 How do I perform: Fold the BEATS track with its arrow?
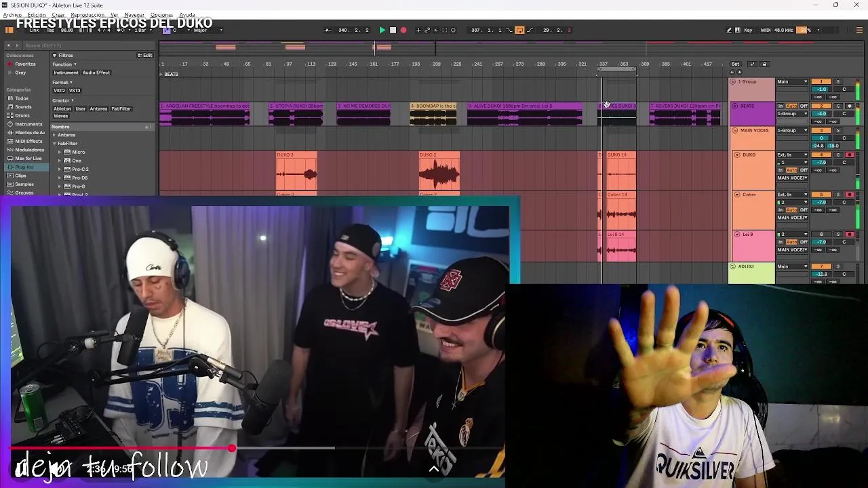coord(735,106)
